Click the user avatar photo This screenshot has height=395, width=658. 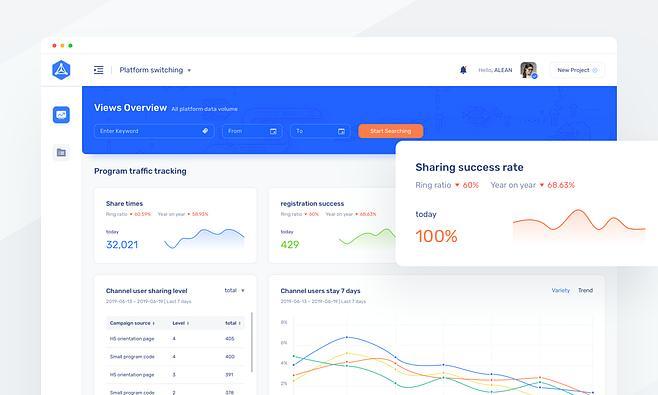click(528, 70)
